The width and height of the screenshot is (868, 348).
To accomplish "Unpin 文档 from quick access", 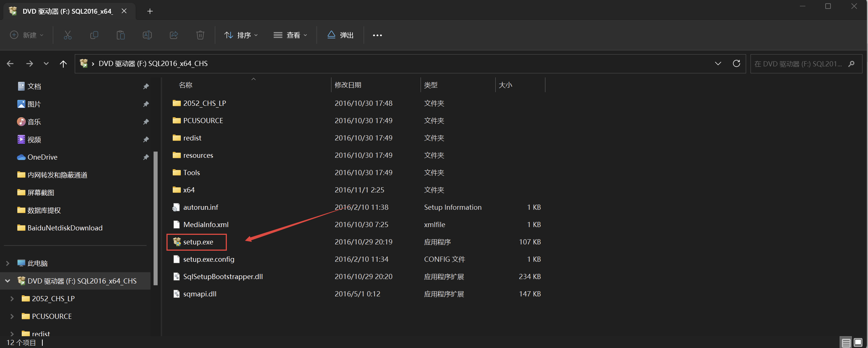I will 146,86.
